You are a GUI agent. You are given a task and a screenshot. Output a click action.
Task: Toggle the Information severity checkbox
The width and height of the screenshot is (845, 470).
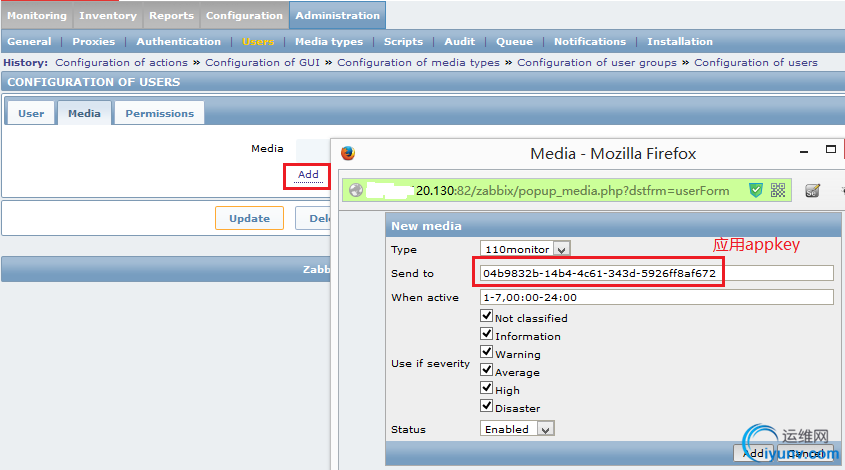coord(487,334)
